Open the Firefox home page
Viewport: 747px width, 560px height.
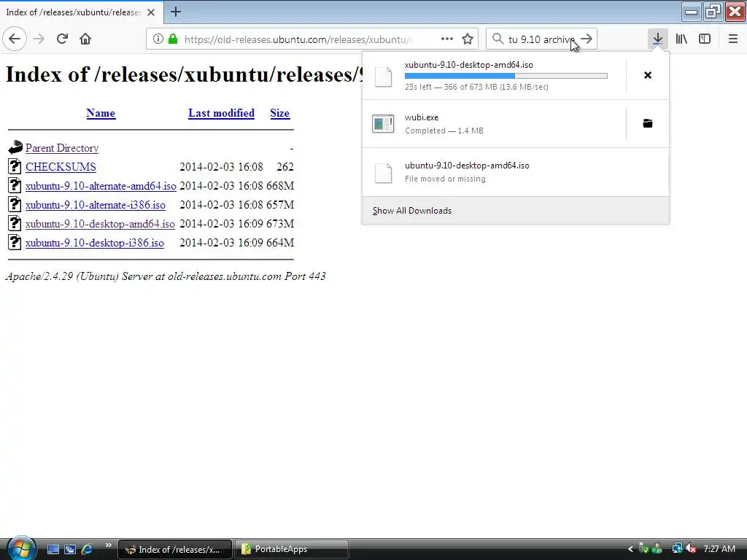point(85,39)
